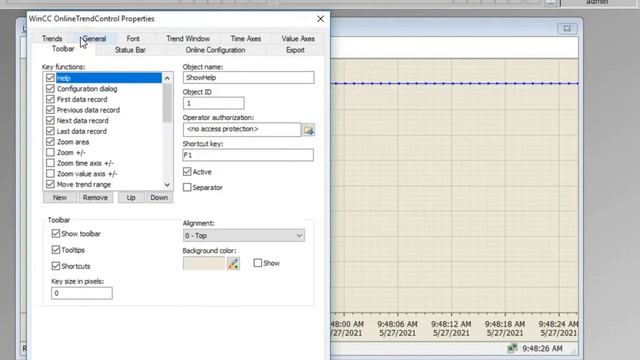The height and width of the screenshot is (360, 640).
Task: Click the Object name field
Action: pos(249,78)
